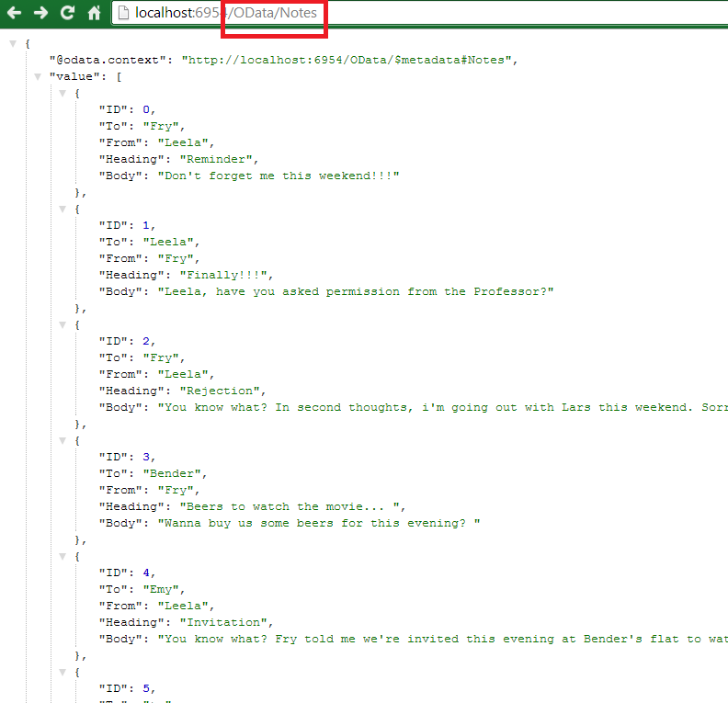The height and width of the screenshot is (703, 728).
Task: Click body text about Lars this weekend
Action: pos(443,407)
